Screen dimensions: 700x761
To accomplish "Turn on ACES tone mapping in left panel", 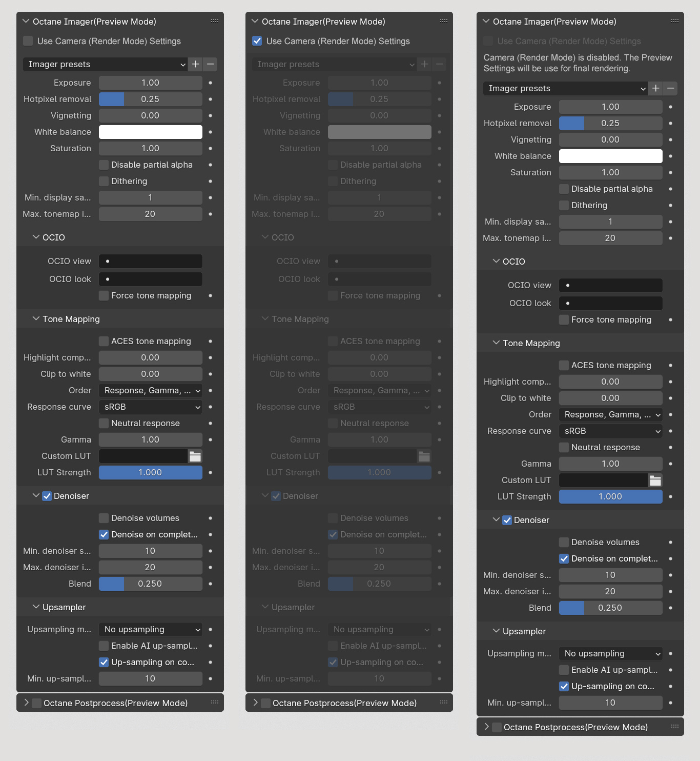I will point(104,341).
